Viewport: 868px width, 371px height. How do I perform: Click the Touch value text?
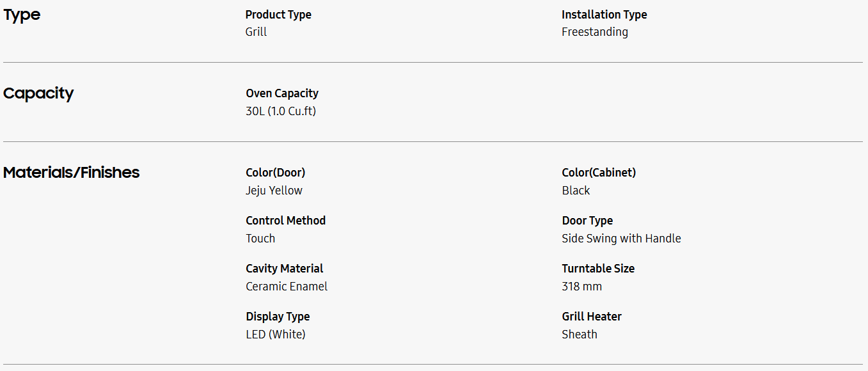260,239
